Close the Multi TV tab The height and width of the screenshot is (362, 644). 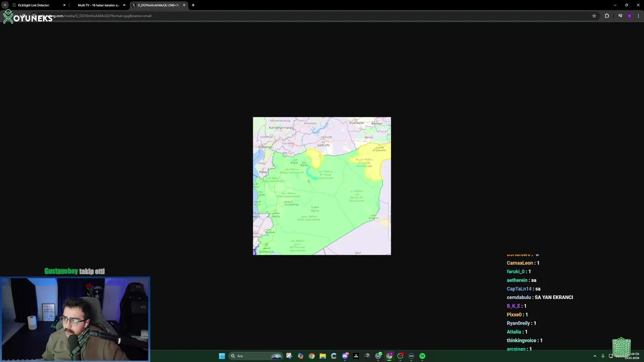pos(124,5)
